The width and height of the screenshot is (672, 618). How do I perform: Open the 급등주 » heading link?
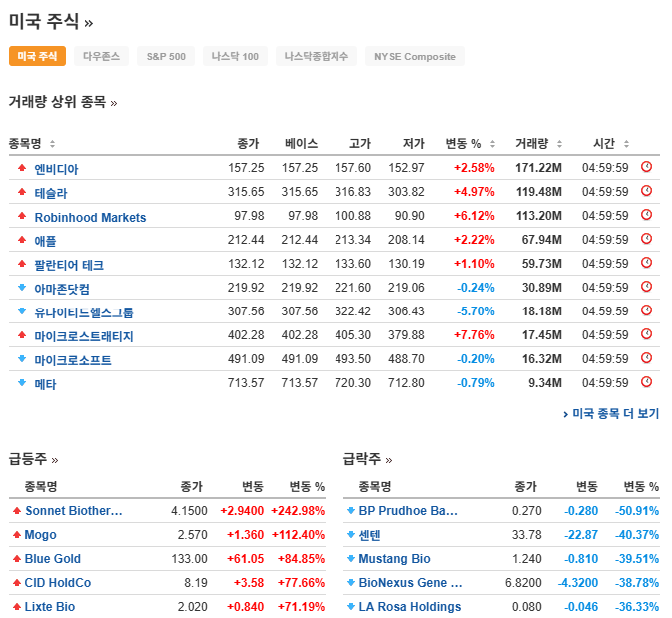(33, 459)
